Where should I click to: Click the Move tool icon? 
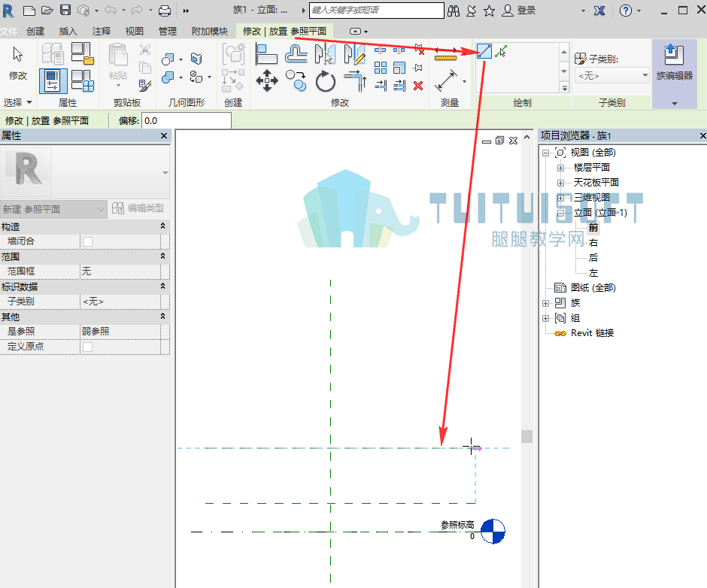[267, 81]
